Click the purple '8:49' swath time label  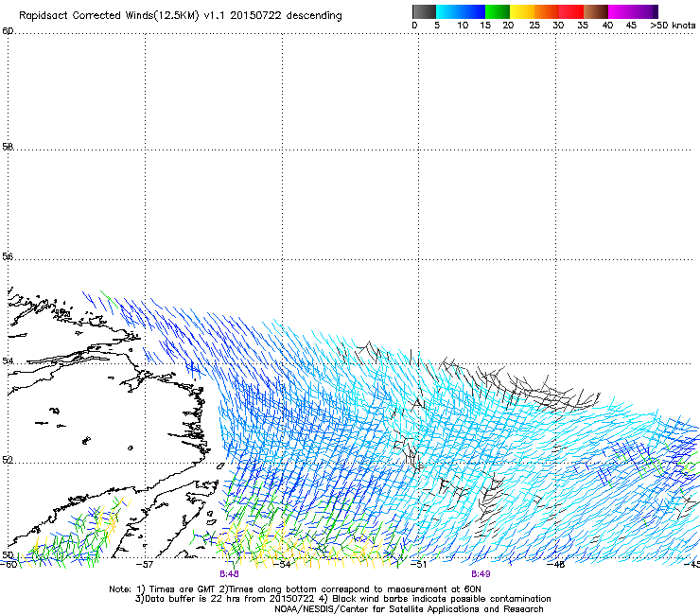click(481, 574)
